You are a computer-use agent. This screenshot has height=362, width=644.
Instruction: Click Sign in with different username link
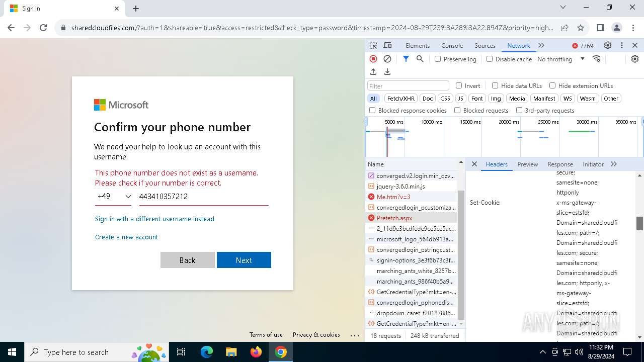(154, 219)
